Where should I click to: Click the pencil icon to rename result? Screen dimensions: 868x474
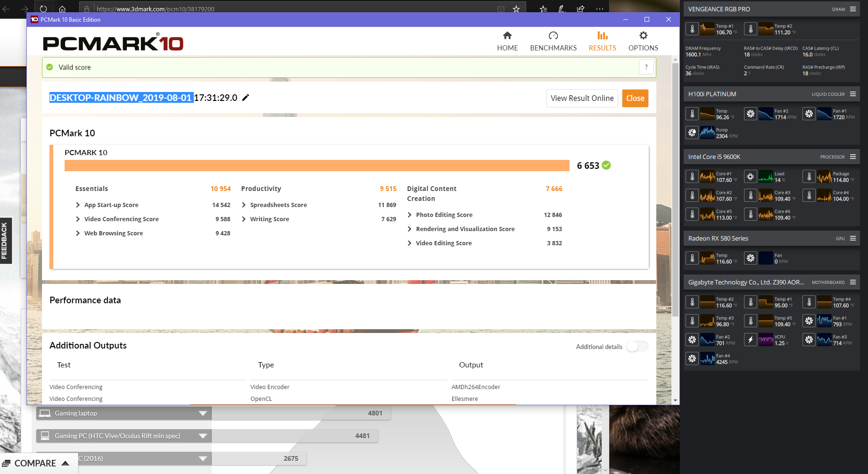[246, 98]
